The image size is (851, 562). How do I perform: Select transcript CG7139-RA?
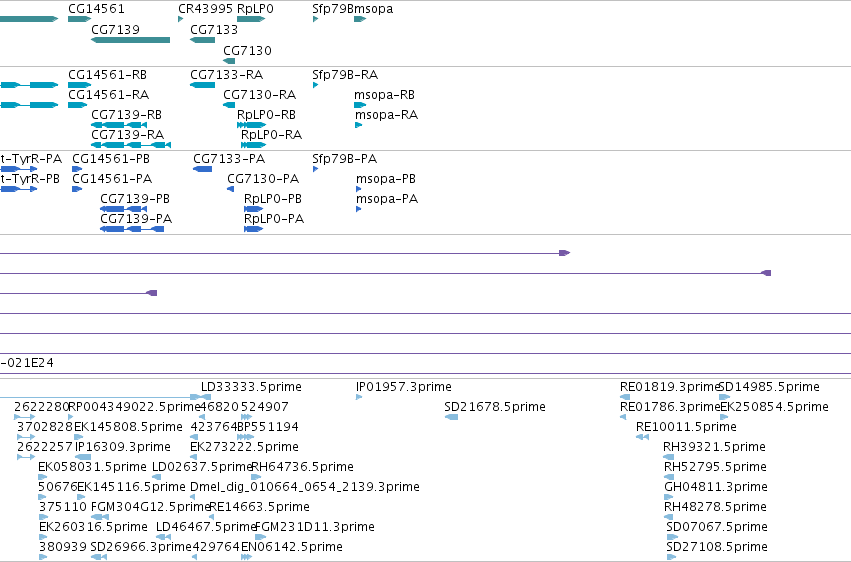[x=131, y=145]
